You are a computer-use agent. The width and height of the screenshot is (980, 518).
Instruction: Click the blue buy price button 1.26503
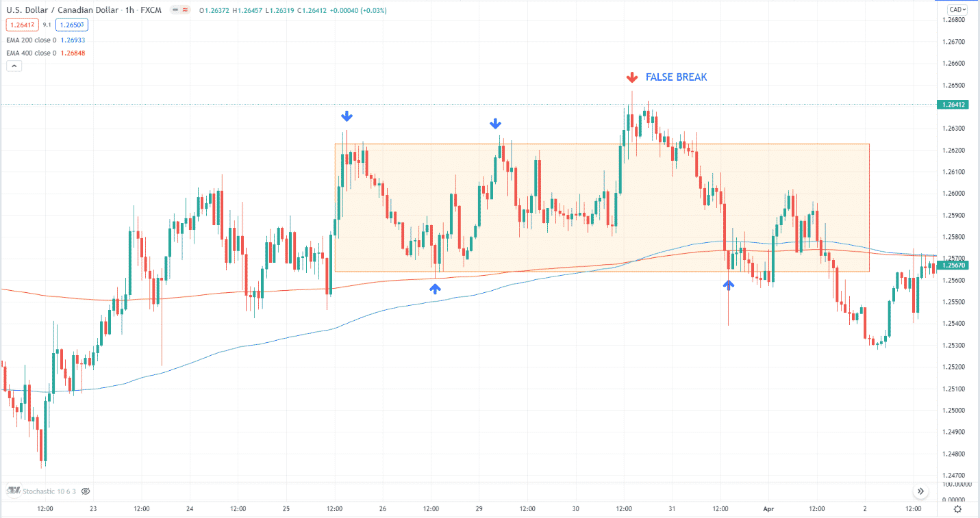(73, 25)
